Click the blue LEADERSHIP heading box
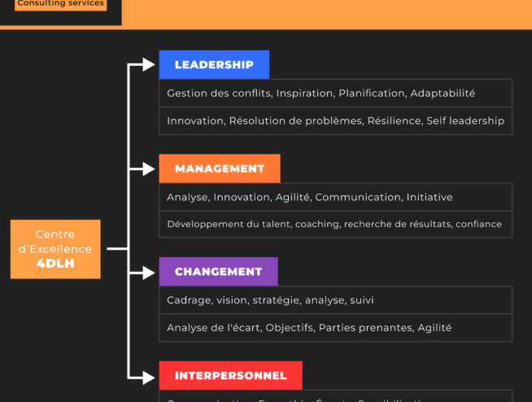This screenshot has width=532, height=402. coord(214,64)
